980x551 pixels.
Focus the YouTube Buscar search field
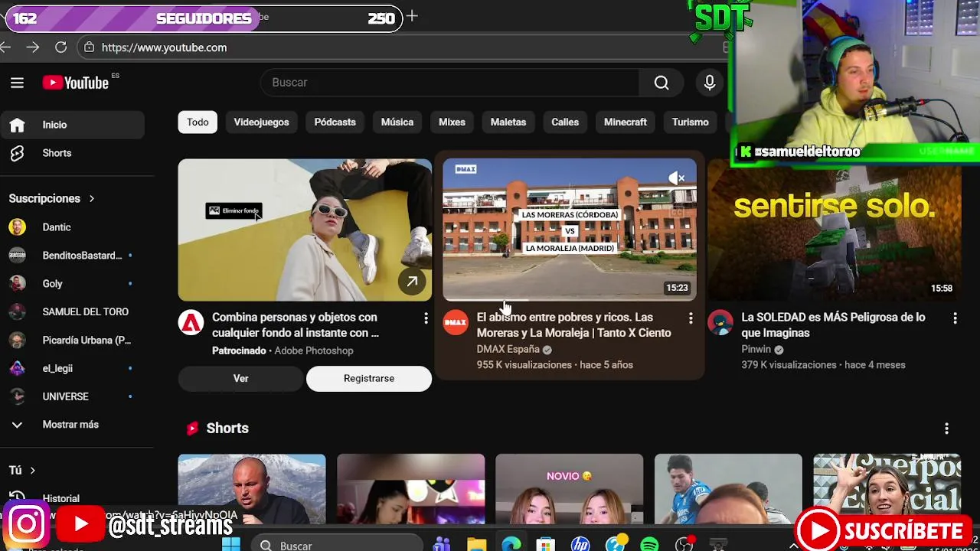450,83
